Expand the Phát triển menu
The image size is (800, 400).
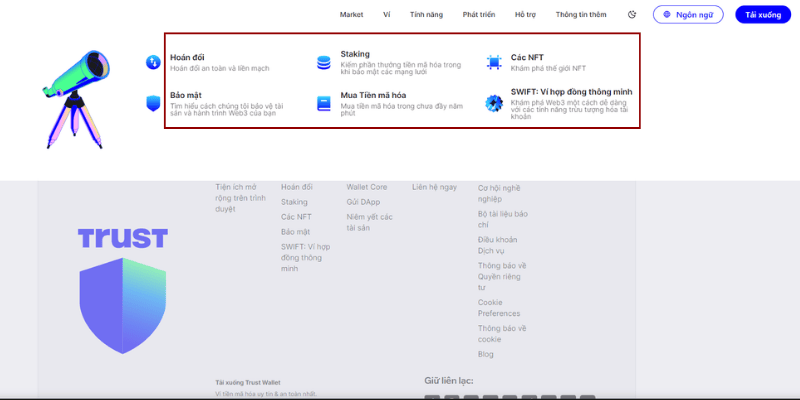click(x=478, y=15)
